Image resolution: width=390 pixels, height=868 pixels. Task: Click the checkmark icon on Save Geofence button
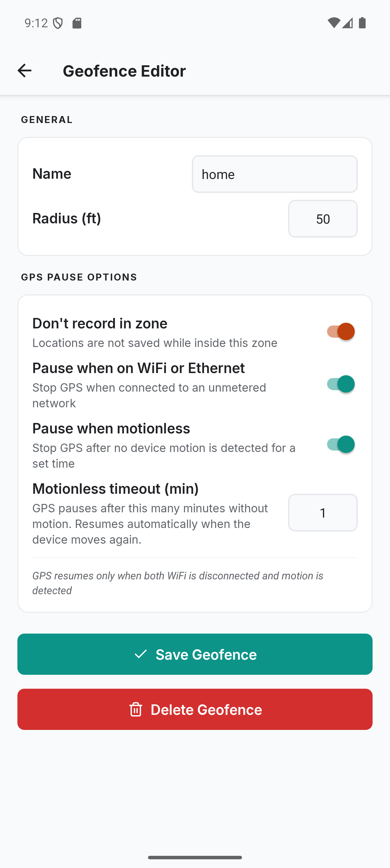click(x=141, y=654)
